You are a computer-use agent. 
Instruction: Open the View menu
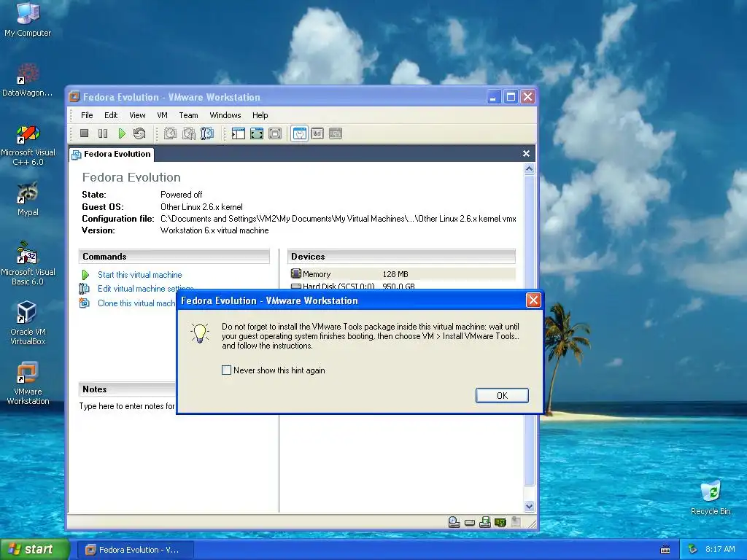tap(137, 115)
